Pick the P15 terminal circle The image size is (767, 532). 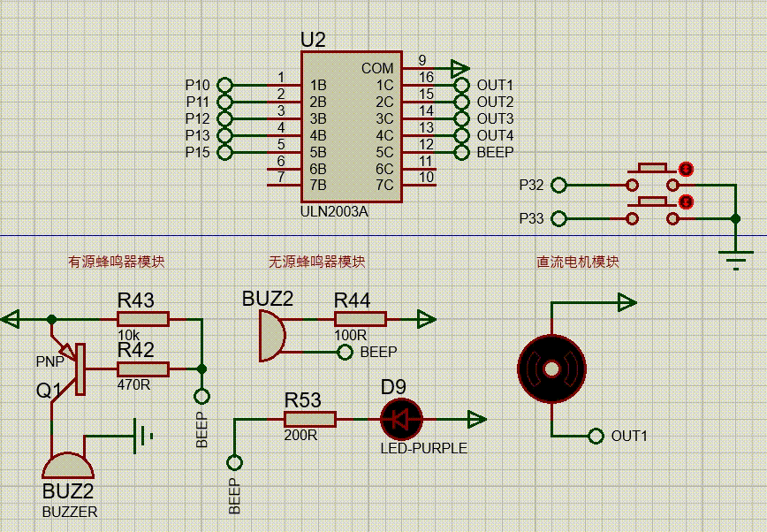(224, 152)
